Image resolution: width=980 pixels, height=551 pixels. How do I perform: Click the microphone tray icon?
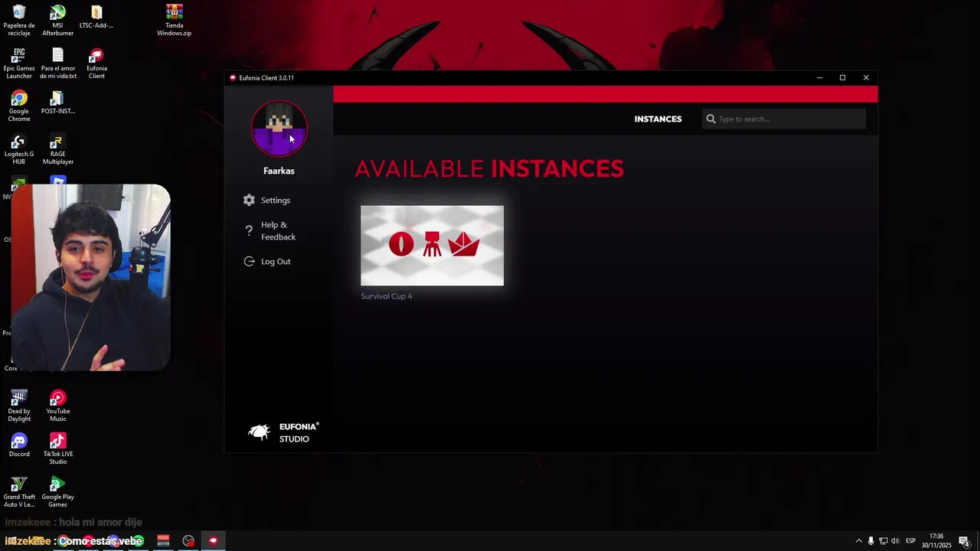(871, 541)
